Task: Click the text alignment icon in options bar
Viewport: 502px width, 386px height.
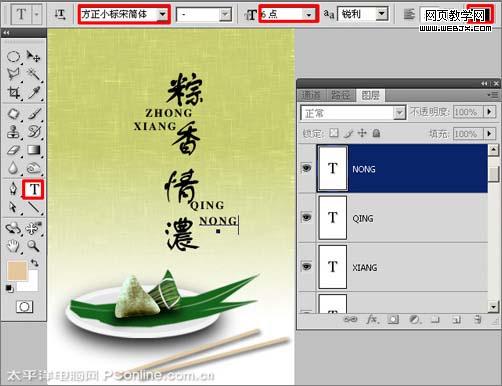Action: 409,14
